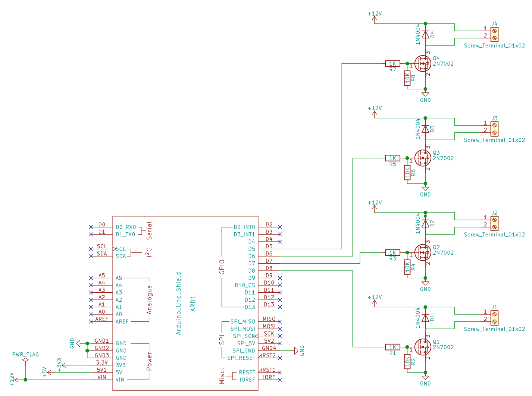Select the R7 1K resistor
The width and height of the screenshot is (532, 396).
pyautogui.click(x=392, y=64)
